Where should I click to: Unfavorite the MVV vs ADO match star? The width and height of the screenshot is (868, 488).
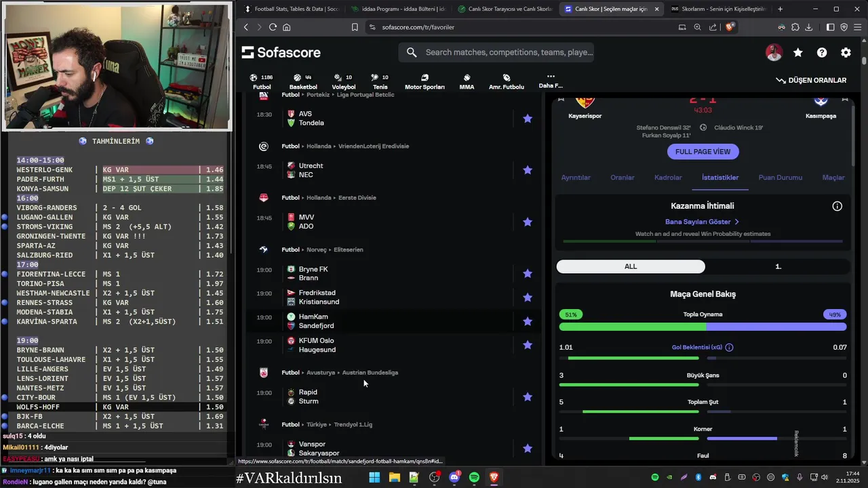[x=528, y=222]
